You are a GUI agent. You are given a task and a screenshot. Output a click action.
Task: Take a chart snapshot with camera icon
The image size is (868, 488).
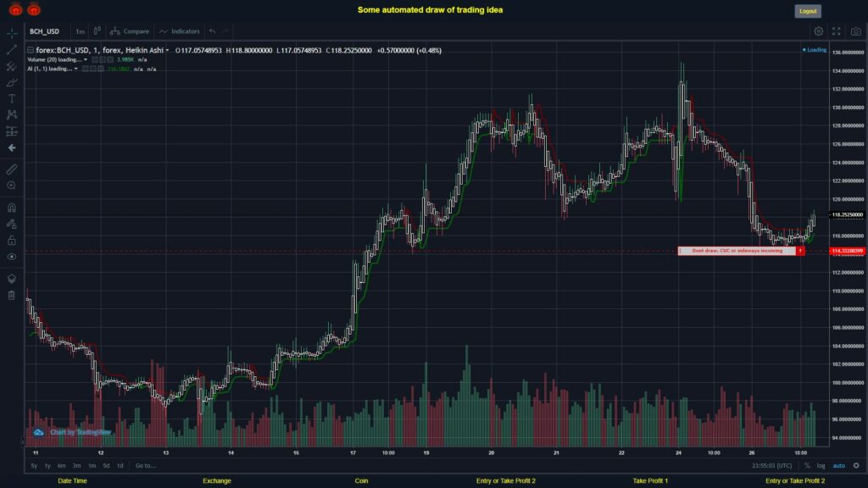click(x=856, y=31)
